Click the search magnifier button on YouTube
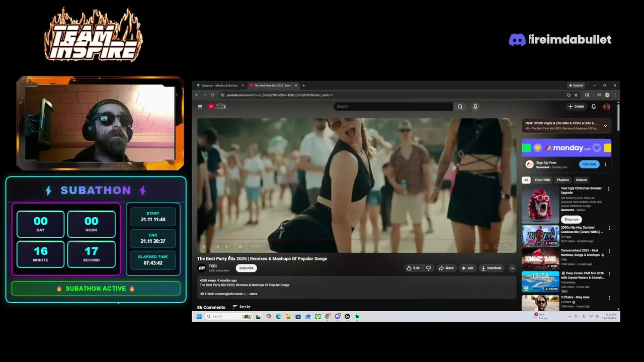The image size is (644, 362). coord(460,107)
